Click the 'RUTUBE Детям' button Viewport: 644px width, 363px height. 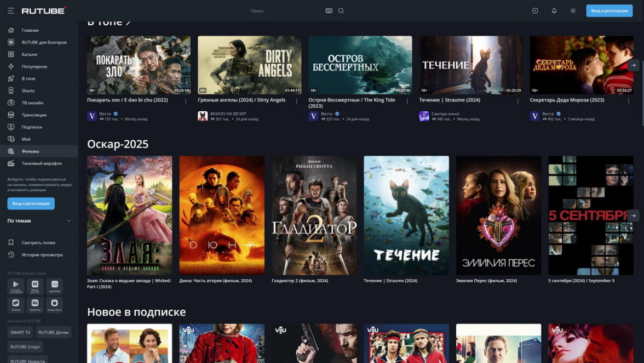[54, 332]
